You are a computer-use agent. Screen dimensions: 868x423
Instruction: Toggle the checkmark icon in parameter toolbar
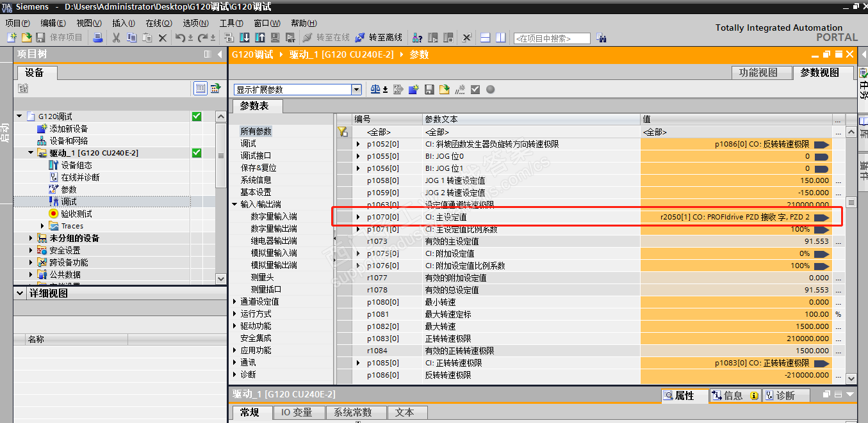(475, 90)
